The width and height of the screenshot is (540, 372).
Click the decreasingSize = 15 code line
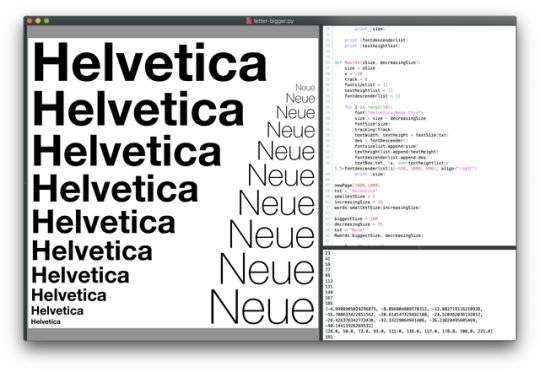point(359,224)
